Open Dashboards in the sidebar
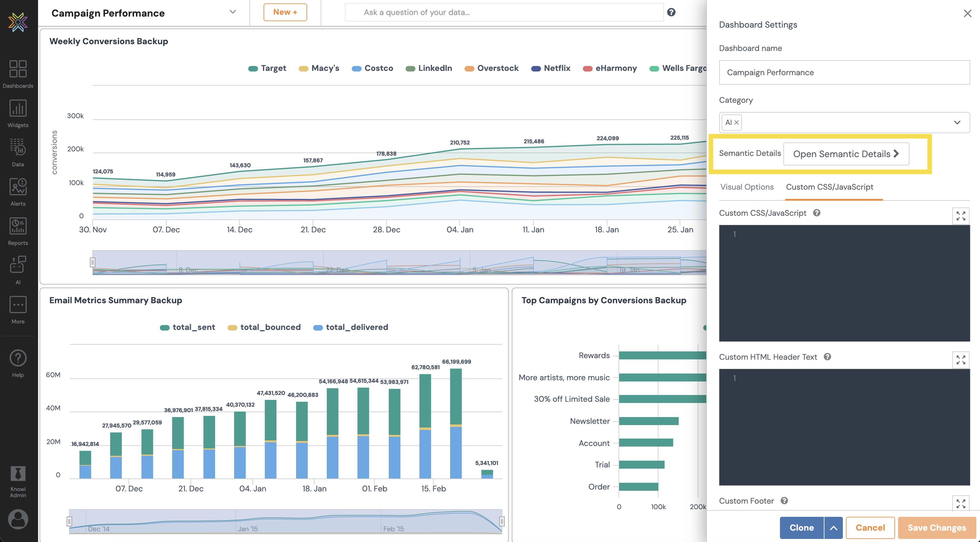980x542 pixels. pos(18,74)
